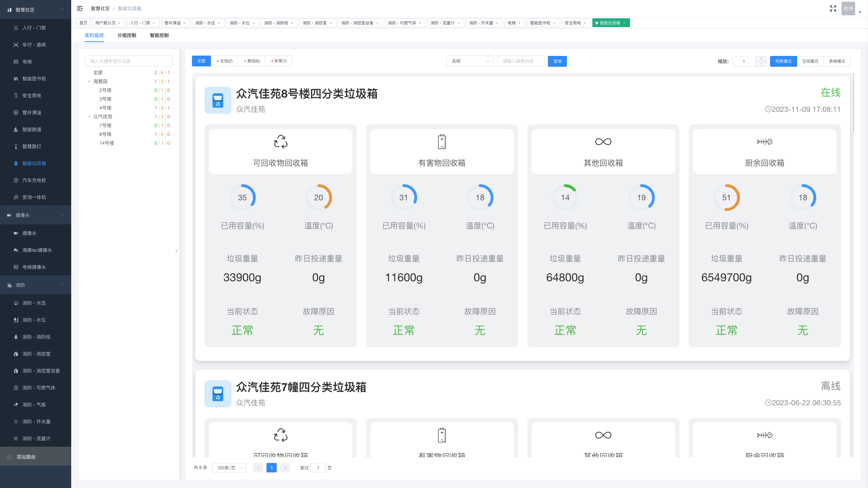Click the 有害物回收箱 battery icon in 8号楼 card
Image resolution: width=868 pixels, height=488 pixels.
pyautogui.click(x=442, y=142)
